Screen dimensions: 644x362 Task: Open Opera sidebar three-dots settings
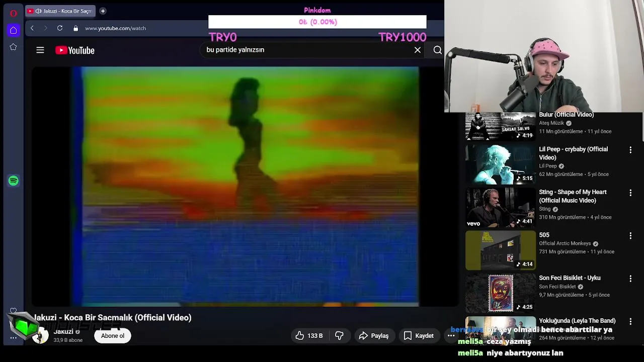14,338
